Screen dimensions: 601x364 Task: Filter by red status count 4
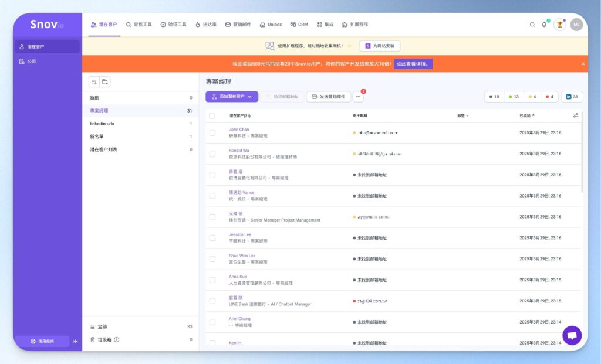[x=549, y=97]
